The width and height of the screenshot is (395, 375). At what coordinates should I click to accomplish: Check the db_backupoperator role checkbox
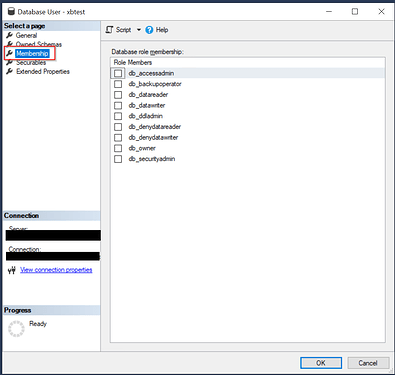[118, 84]
